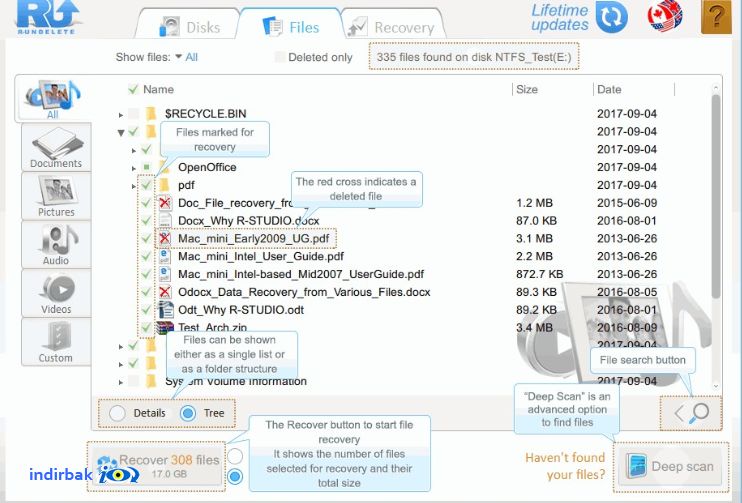The height and width of the screenshot is (503, 742).
Task: Open the language flags icon
Action: (x=665, y=16)
